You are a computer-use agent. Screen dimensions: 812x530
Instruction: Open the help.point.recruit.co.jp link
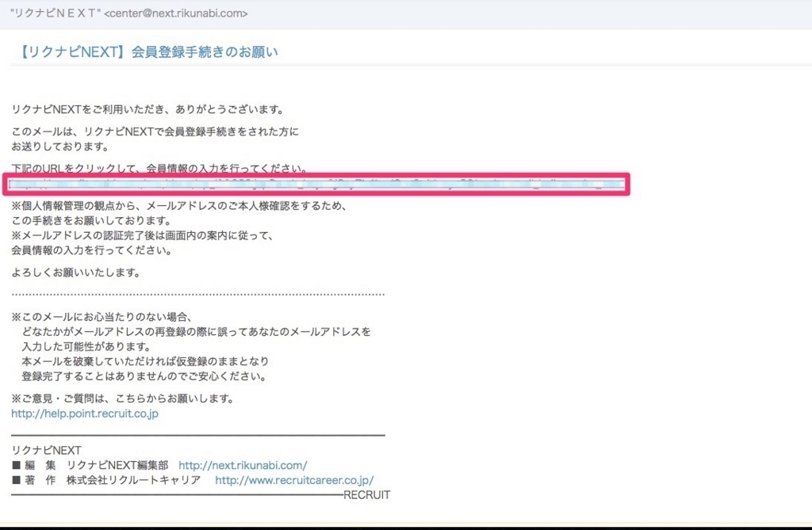85,414
